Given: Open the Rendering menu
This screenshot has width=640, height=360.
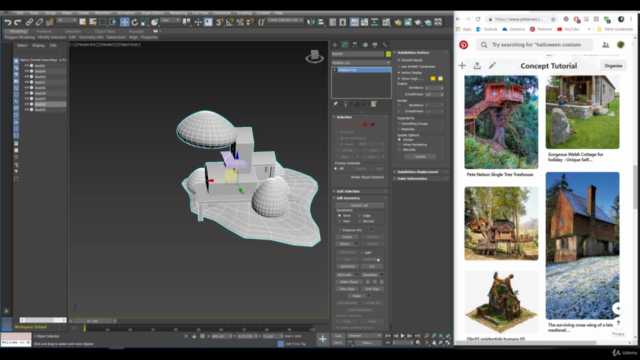Looking at the screenshot, I should (178, 13).
